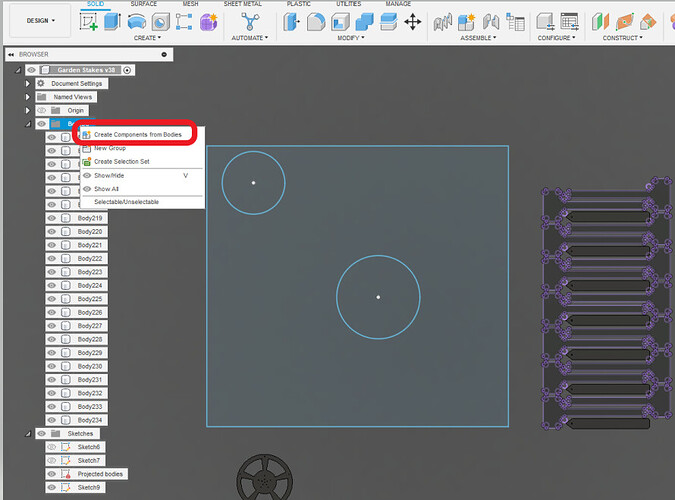Select the Combine tool icon

click(364, 22)
